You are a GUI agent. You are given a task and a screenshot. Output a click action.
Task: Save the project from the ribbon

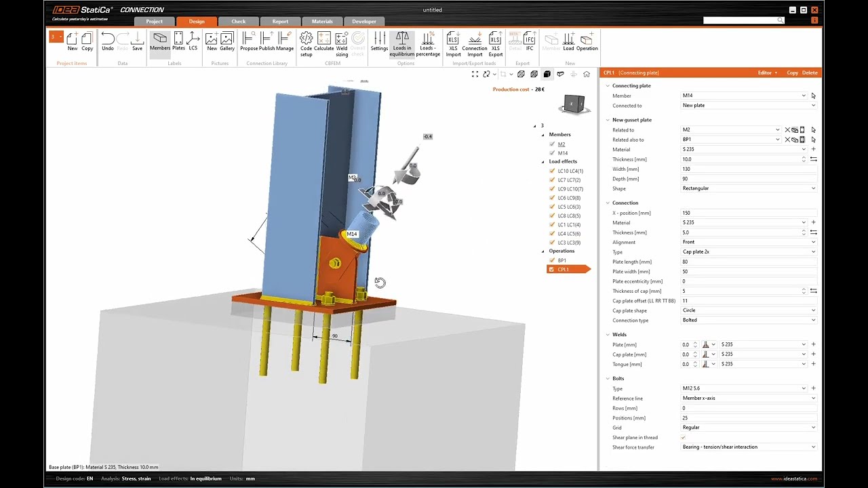[137, 42]
